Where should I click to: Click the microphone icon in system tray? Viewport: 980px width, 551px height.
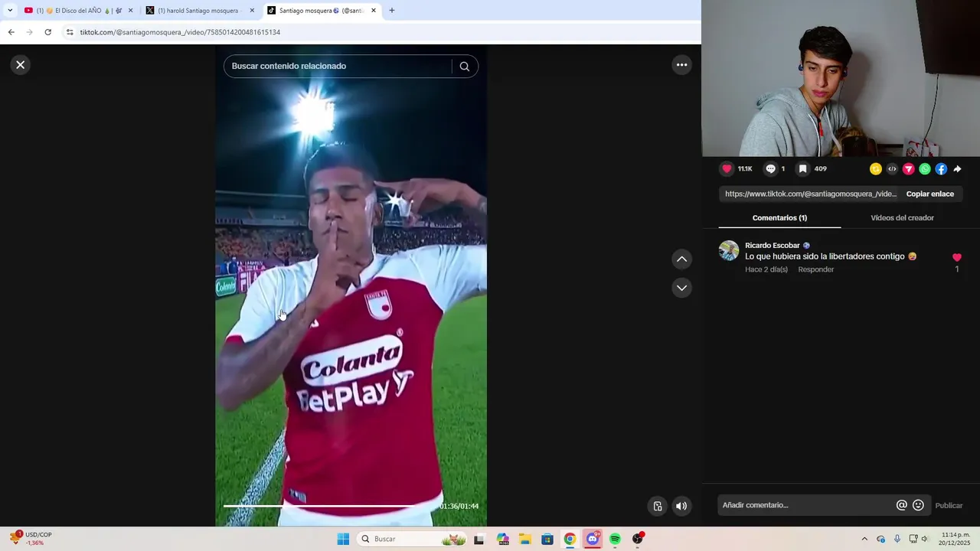(897, 539)
